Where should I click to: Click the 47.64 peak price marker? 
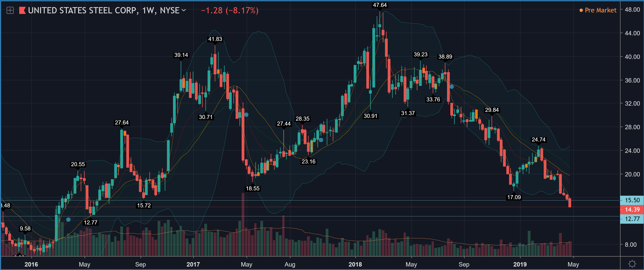[380, 5]
